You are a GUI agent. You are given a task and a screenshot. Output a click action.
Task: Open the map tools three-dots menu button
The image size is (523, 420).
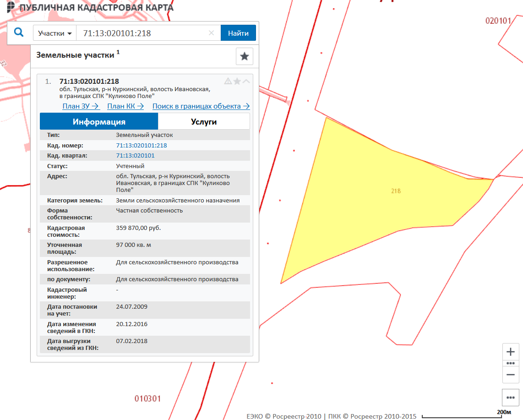(x=511, y=398)
